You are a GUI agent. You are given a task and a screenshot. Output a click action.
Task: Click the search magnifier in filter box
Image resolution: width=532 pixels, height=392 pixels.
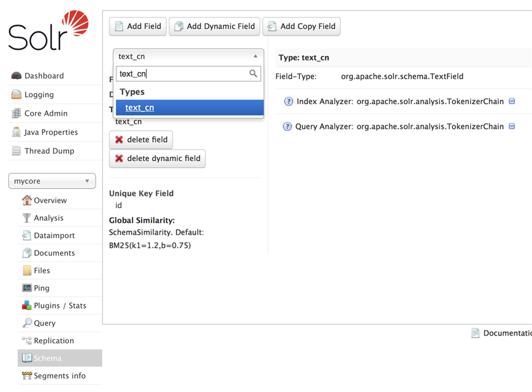[253, 73]
